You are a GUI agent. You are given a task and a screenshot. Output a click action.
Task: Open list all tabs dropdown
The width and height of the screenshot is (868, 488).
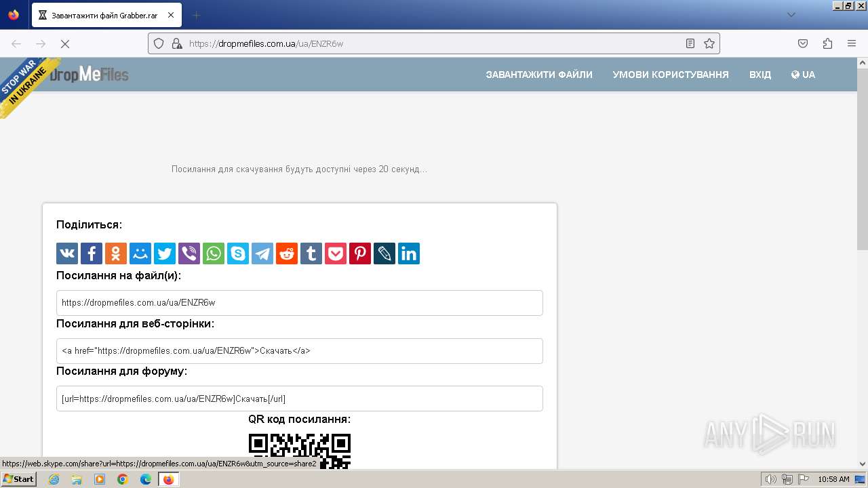791,15
